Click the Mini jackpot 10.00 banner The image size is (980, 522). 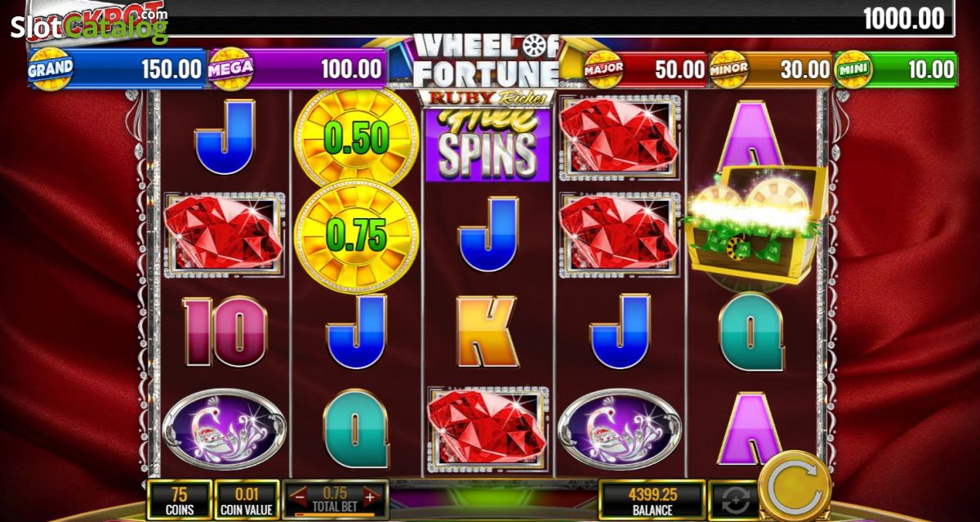894,69
